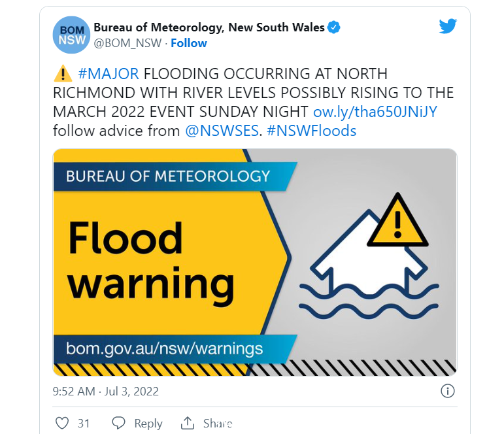The width and height of the screenshot is (504, 434).
Task: Click the Reply label
Action: [148, 424]
